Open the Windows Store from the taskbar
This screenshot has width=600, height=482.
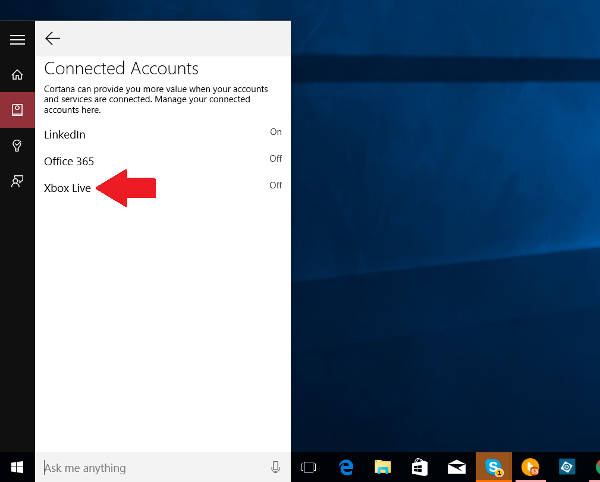(x=419, y=467)
